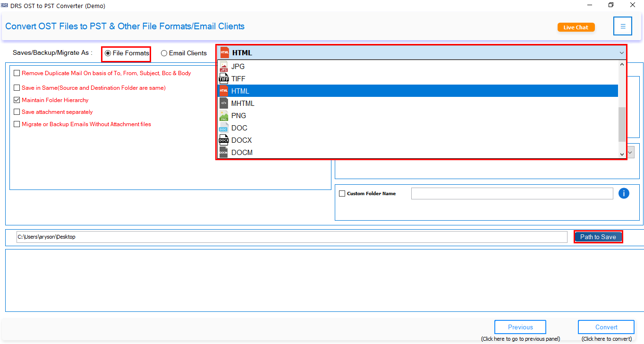Click the HTML icon in highlighted list row
The image size is (644, 344).
(224, 91)
